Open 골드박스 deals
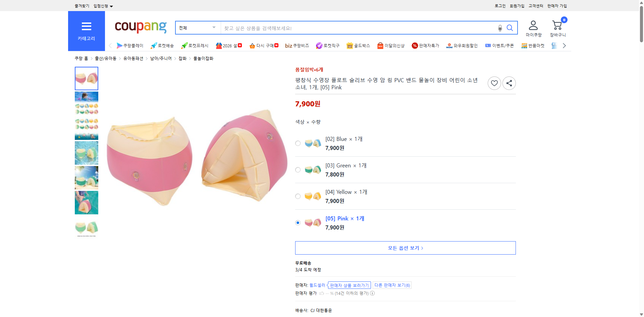This screenshot has width=644, height=317. (358, 45)
